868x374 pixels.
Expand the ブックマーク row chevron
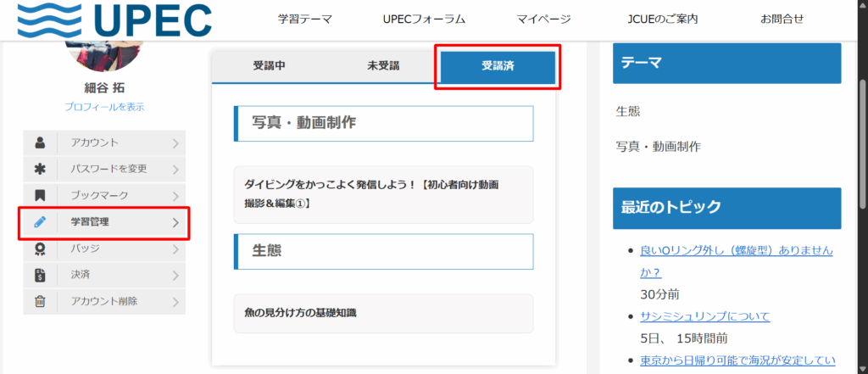pyautogui.click(x=175, y=196)
